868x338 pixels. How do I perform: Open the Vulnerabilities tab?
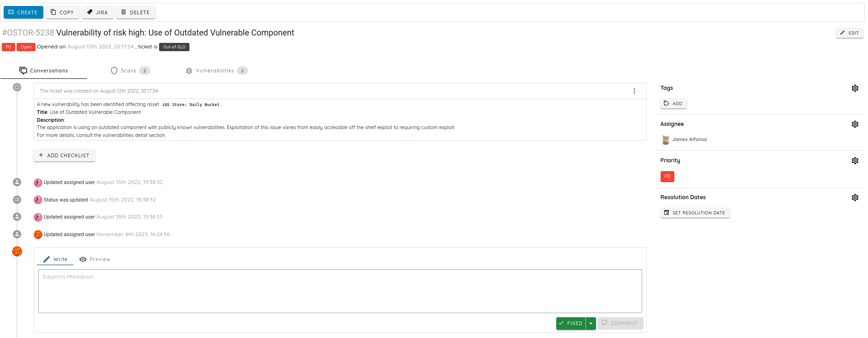click(216, 71)
